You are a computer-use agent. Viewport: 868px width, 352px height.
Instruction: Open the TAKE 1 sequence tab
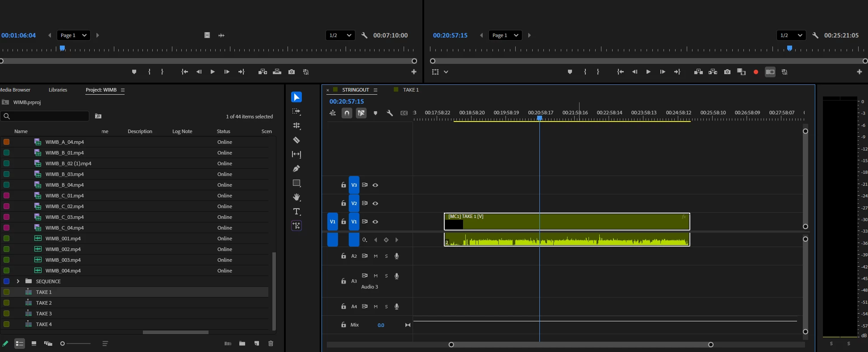pos(410,90)
